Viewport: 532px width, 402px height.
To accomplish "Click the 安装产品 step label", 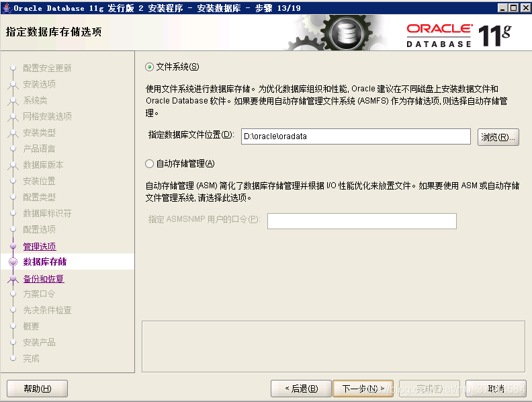I will click(40, 342).
